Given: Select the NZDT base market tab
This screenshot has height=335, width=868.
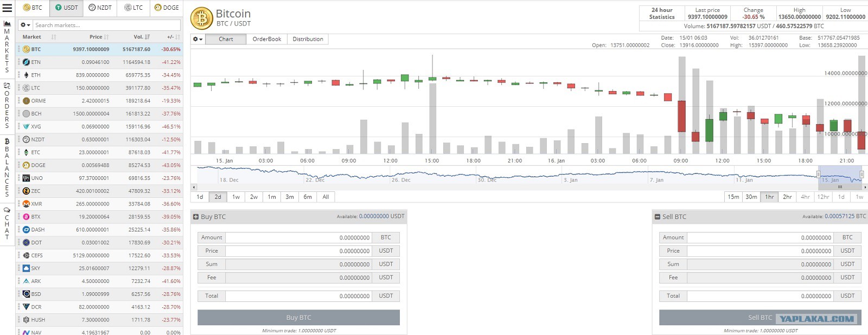Looking at the screenshot, I should (100, 8).
